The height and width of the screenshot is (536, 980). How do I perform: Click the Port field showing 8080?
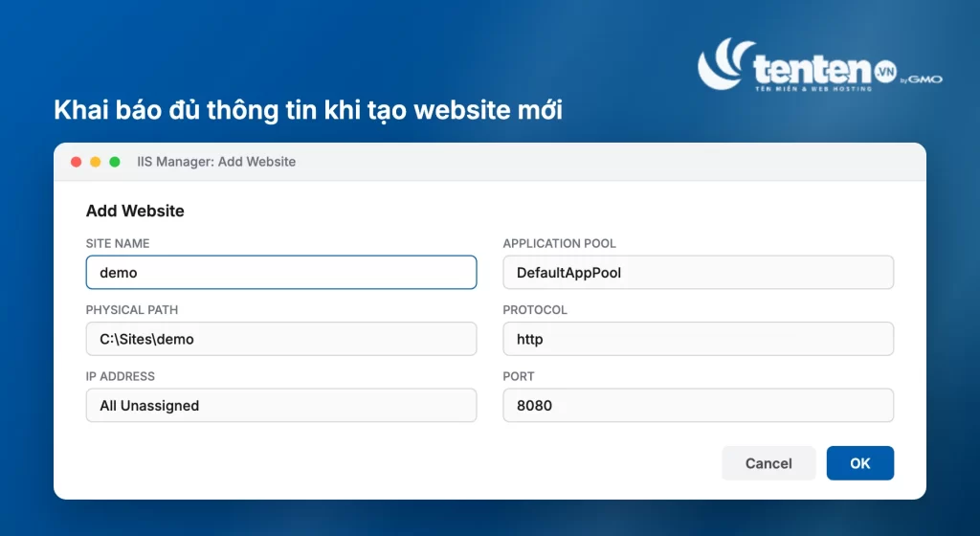(698, 406)
